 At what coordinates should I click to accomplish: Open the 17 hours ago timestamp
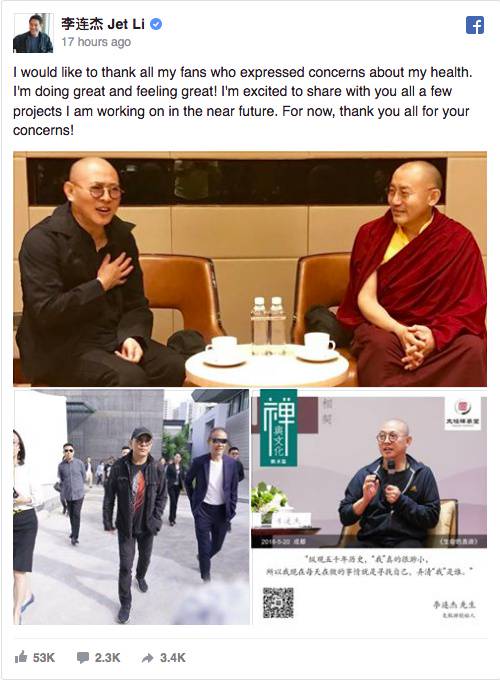coord(96,42)
